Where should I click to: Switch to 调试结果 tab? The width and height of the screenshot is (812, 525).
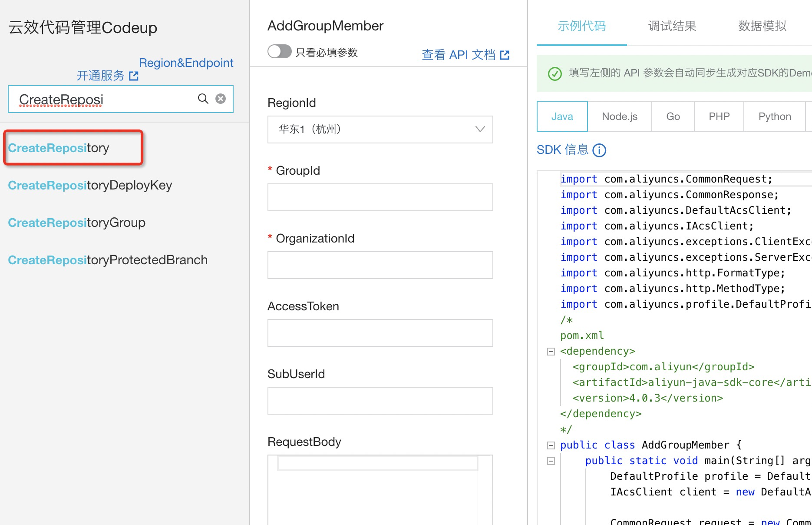pos(672,26)
